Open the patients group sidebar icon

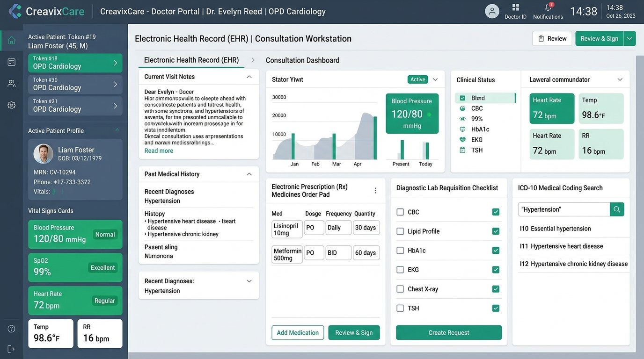[12, 84]
